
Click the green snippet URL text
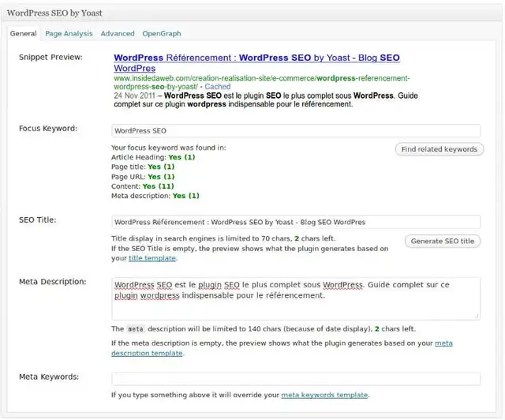[261, 83]
